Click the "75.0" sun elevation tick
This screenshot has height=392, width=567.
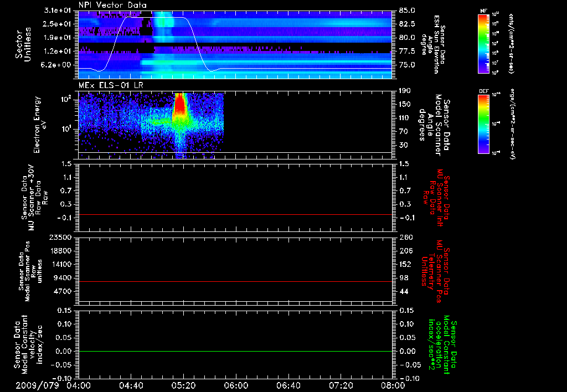point(407,65)
